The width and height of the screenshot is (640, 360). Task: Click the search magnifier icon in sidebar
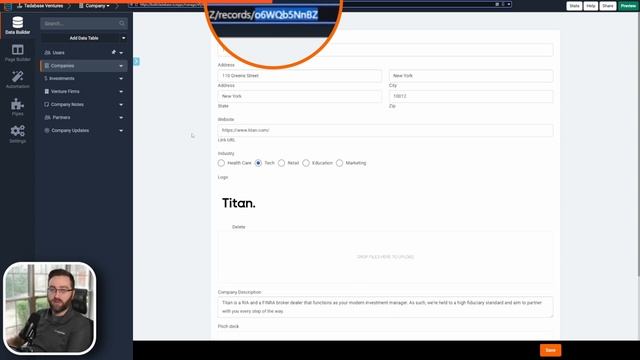pyautogui.click(x=122, y=23)
